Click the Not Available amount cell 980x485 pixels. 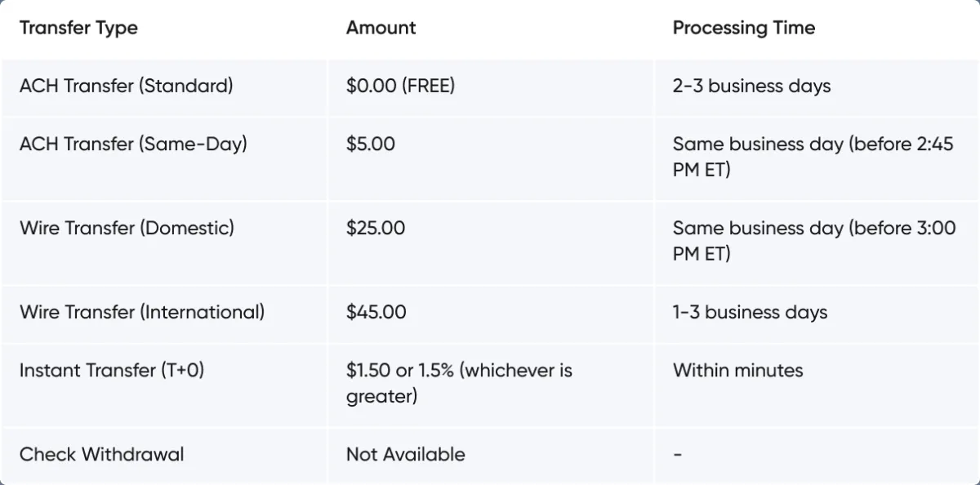[405, 455]
